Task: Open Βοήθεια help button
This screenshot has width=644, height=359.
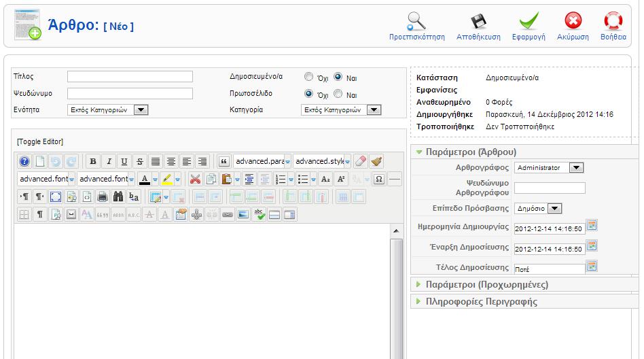Action: 613,26
